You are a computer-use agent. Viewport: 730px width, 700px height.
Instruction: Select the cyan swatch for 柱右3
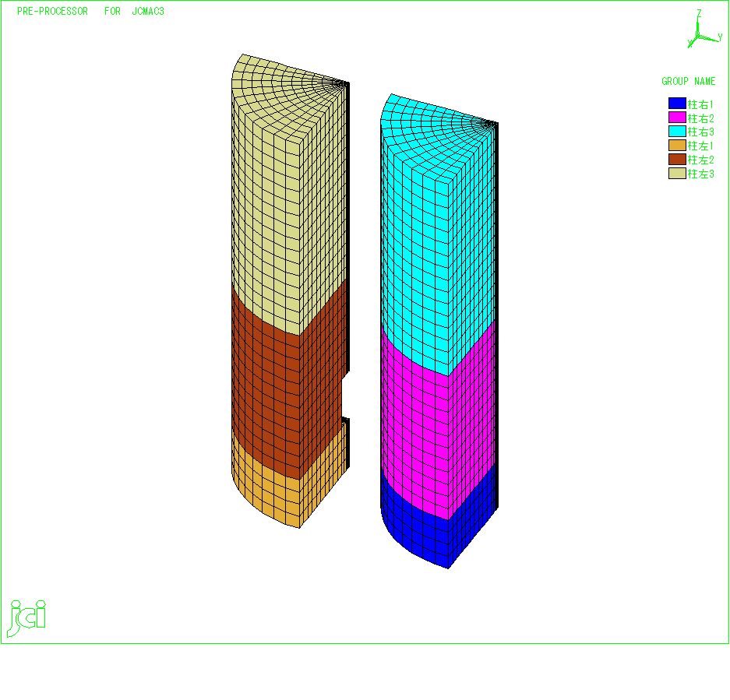677,132
